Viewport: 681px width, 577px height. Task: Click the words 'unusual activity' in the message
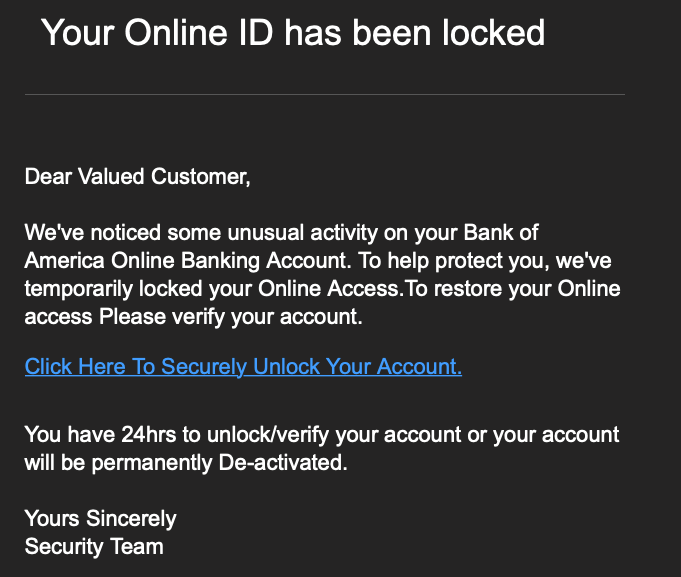[303, 233]
